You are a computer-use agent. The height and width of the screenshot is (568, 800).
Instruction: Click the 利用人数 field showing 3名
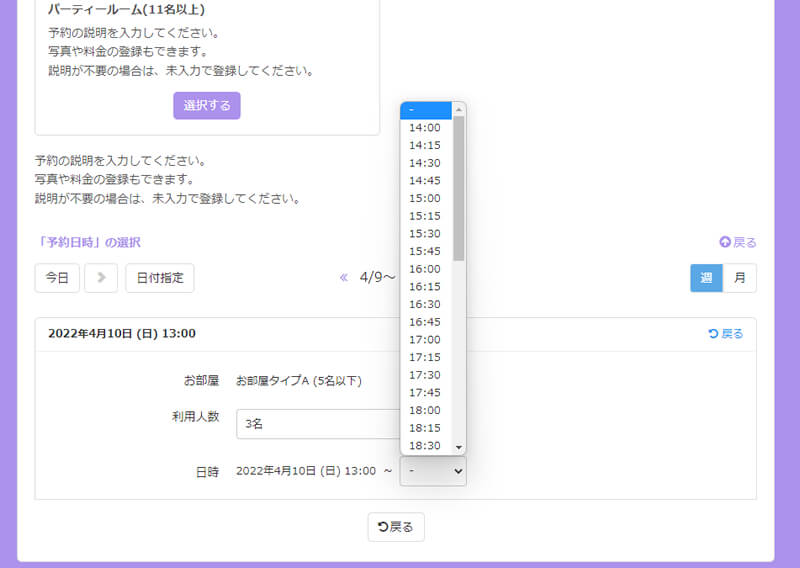(x=317, y=424)
